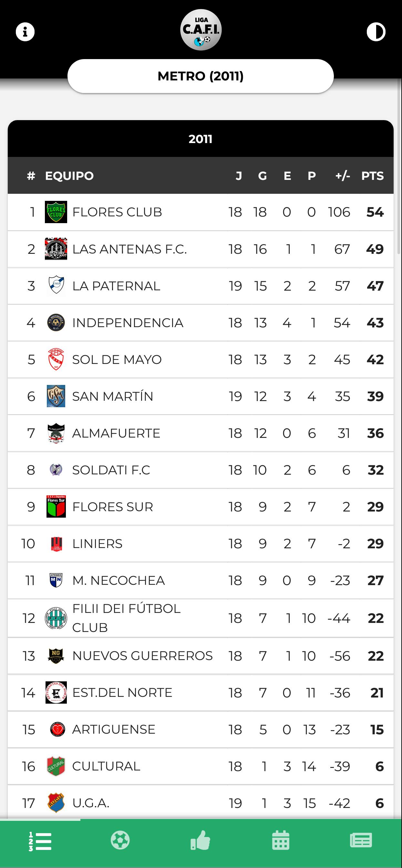Open the standings tab in bottom bar

40,841
